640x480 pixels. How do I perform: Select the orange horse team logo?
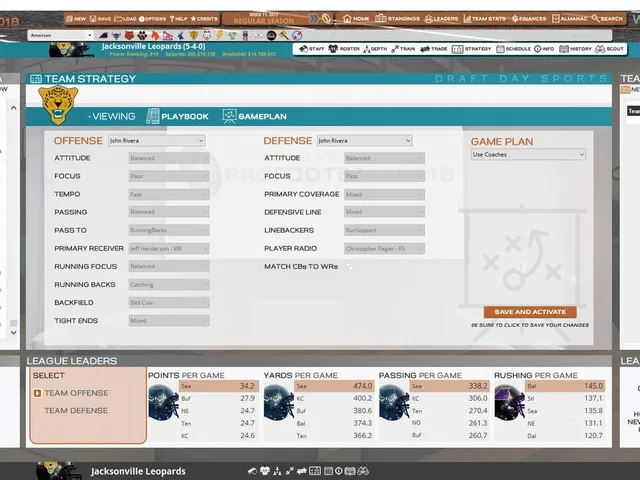point(155,36)
